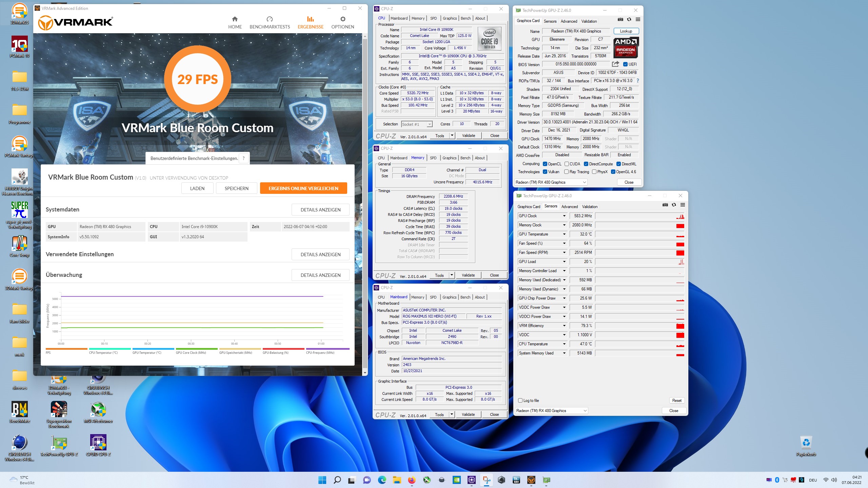Toggle the Vulkan checkbox in GPU-Z
This screenshot has width=868, height=488.
[545, 172]
